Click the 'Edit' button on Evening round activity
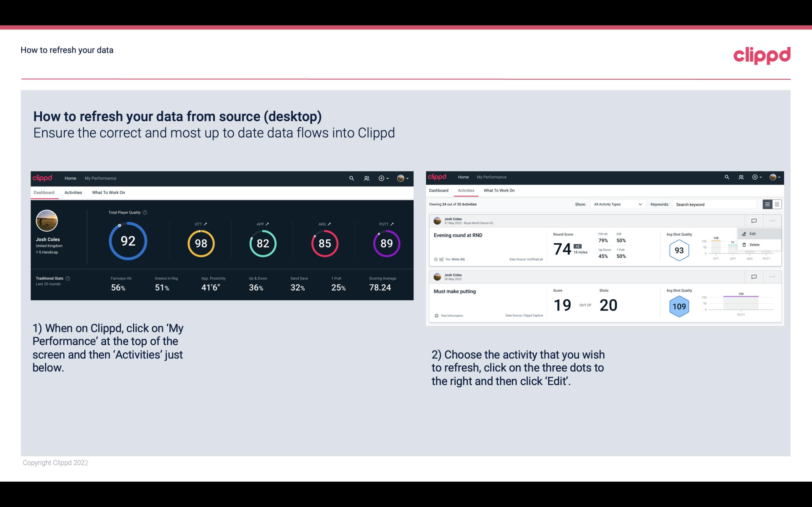This screenshot has height=507, width=812. 754,233
